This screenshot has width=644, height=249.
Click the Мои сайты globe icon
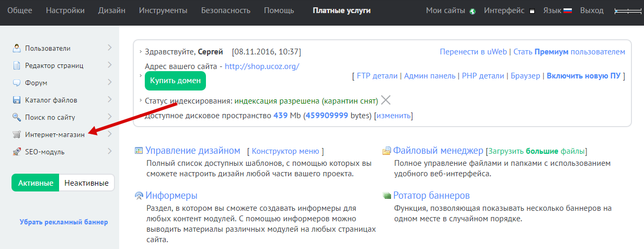point(473,11)
